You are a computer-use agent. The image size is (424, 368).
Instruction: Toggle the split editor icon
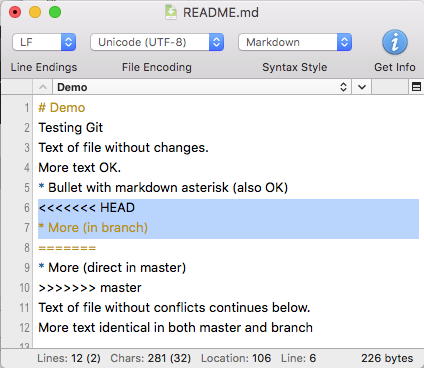(416, 87)
